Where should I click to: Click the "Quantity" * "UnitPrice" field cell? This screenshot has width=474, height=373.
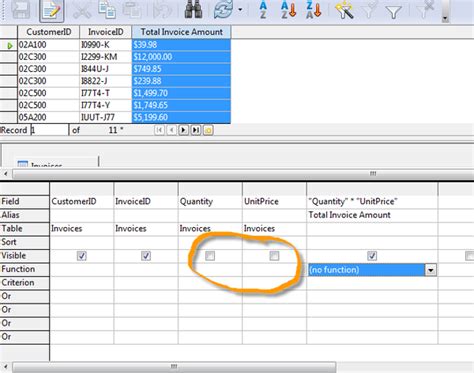[x=372, y=201]
